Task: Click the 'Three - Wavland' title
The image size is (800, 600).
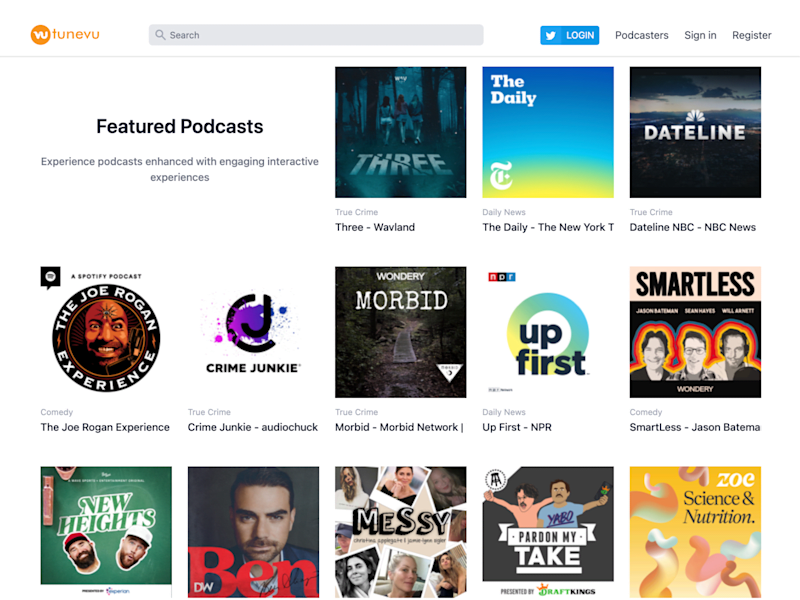Action: pyautogui.click(x=375, y=227)
